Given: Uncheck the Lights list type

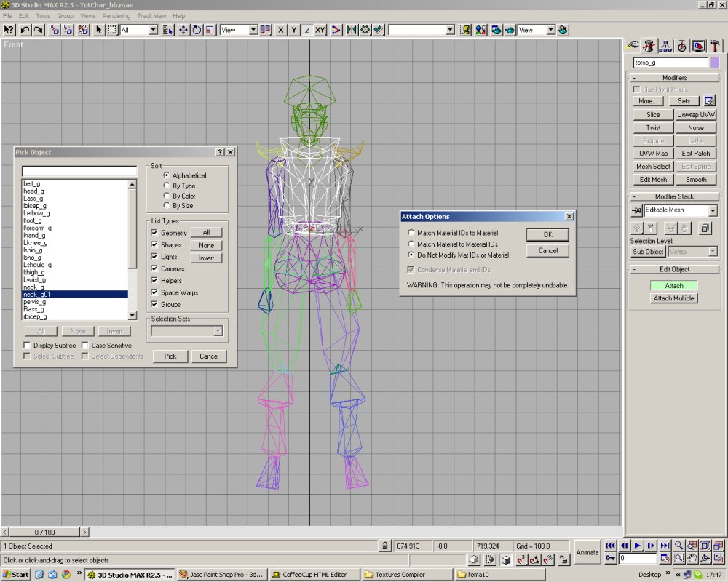Looking at the screenshot, I should click(154, 257).
